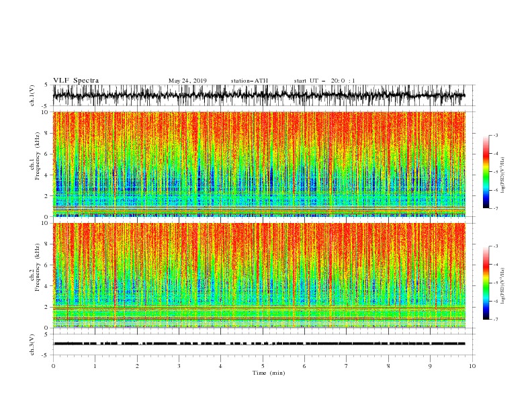The height and width of the screenshot is (411, 532).
Task: Click the "station=ATH" header label
Action: 249,81
